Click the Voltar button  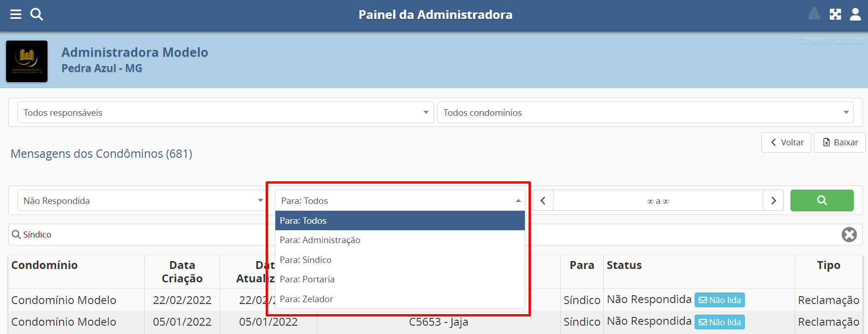[786, 143]
